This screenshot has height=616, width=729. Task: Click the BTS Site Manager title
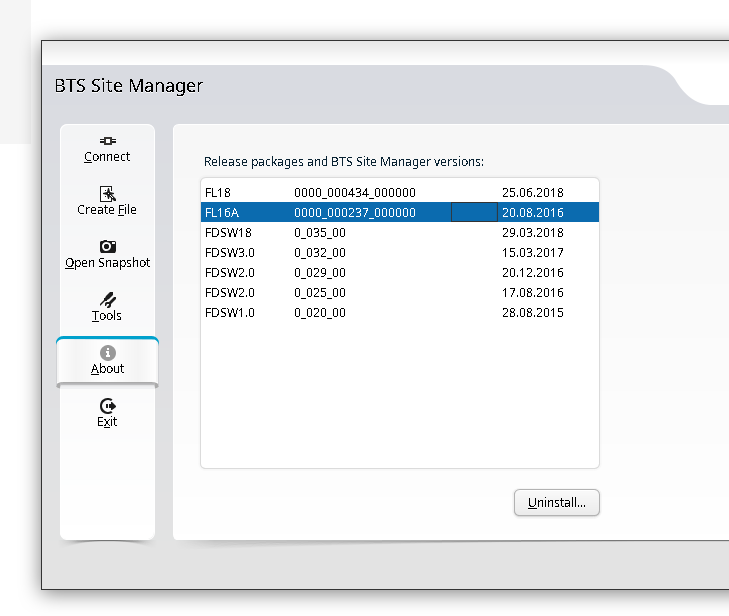(x=129, y=86)
